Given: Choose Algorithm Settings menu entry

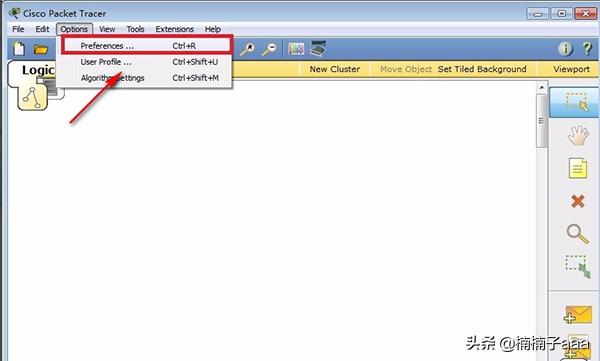Looking at the screenshot, I should tap(145, 78).
